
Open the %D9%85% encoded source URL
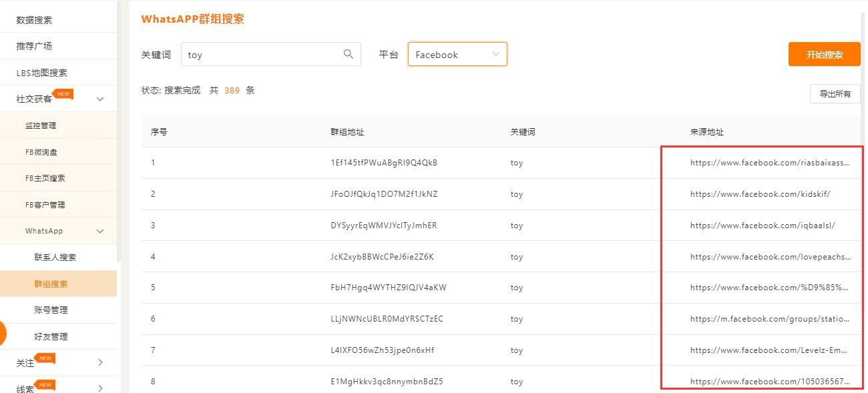tap(769, 288)
